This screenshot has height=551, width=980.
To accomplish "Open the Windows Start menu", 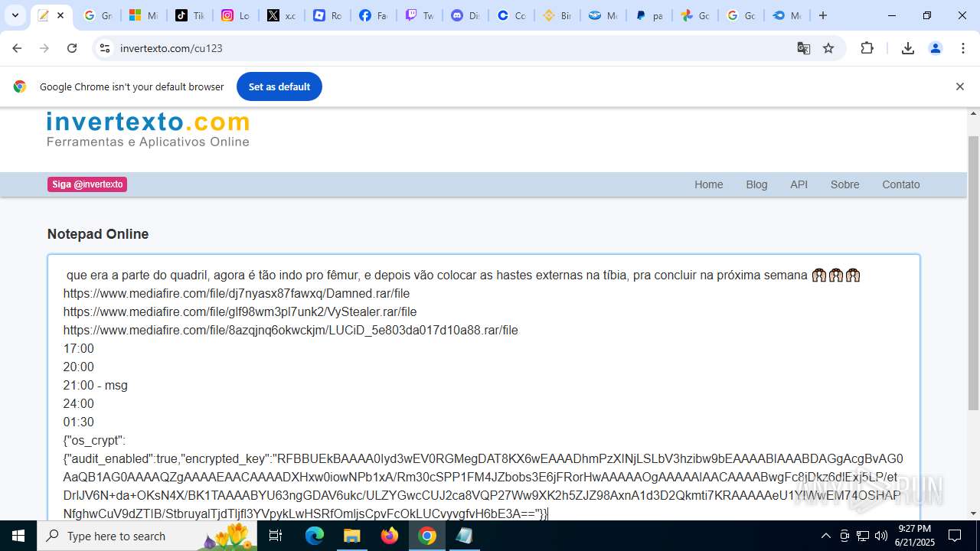I will pos(18,536).
